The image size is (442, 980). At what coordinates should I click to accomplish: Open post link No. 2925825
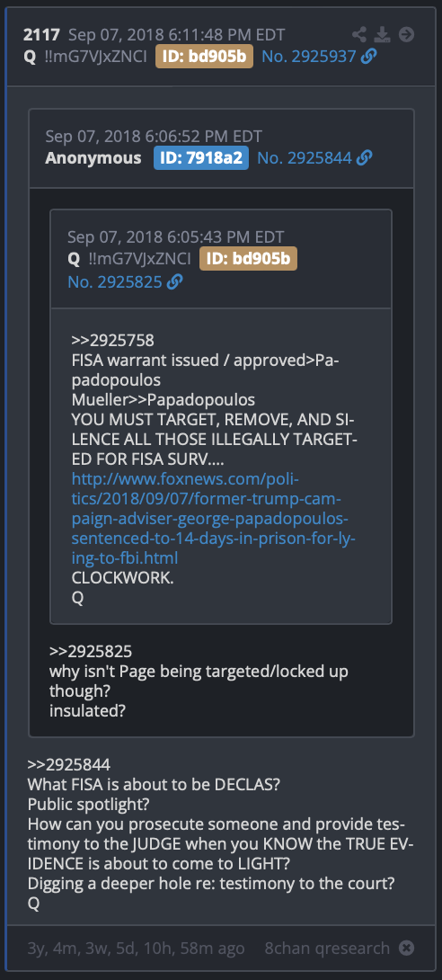[x=115, y=282]
